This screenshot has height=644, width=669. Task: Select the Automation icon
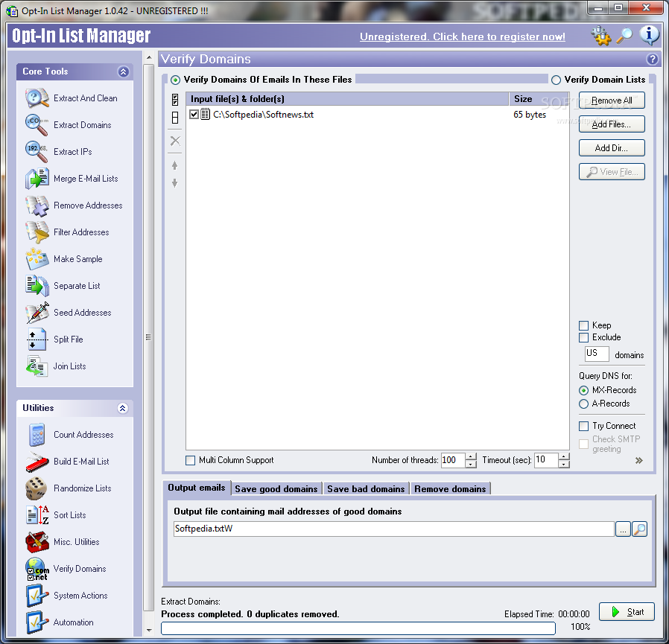(x=37, y=622)
